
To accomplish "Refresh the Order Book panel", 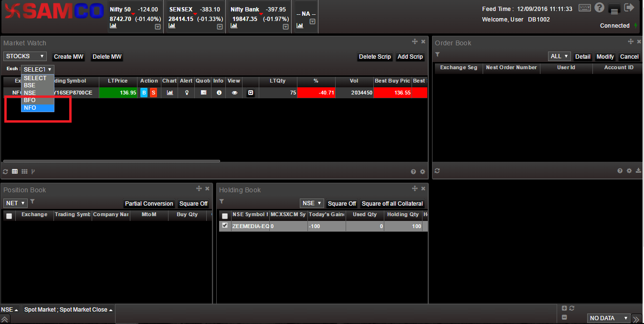I will tap(437, 171).
